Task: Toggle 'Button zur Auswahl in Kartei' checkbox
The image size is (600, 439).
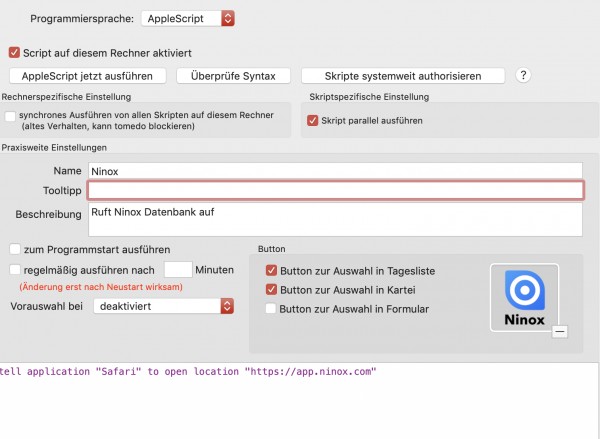Action: point(271,289)
